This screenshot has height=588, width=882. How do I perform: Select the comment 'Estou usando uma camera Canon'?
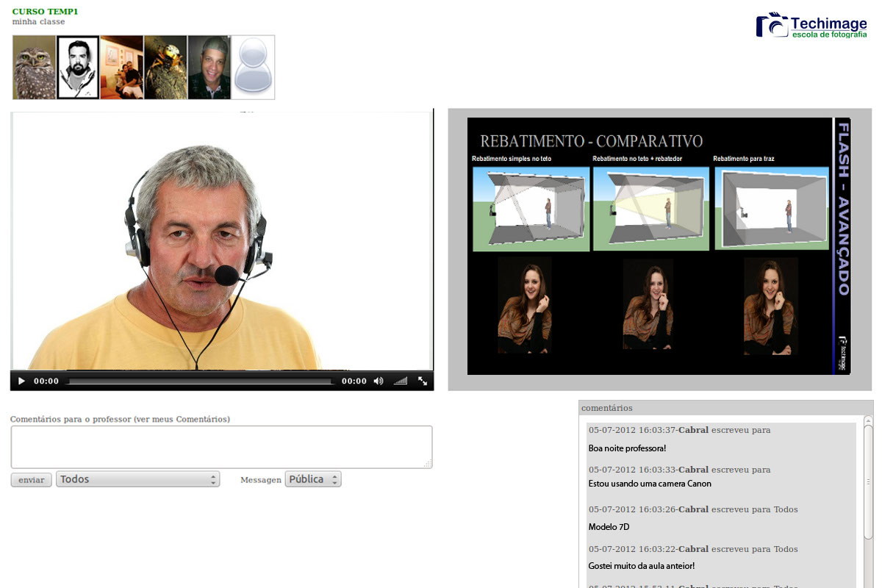coord(650,484)
